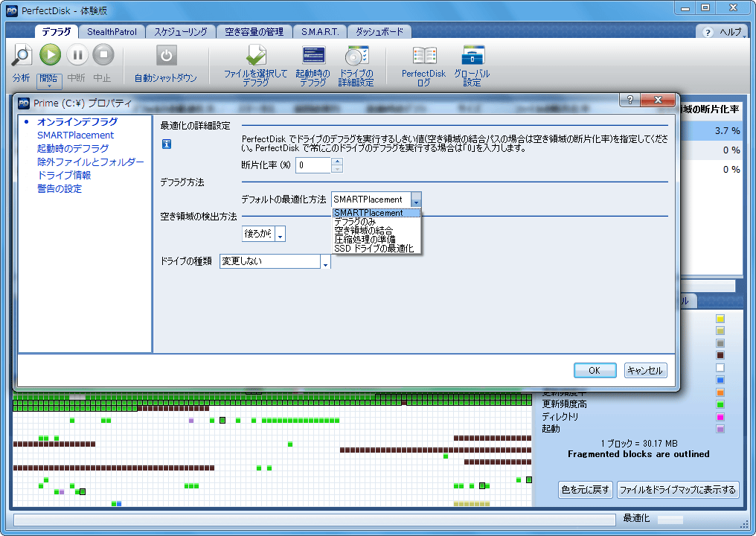The height and width of the screenshot is (536, 756).
Task: Click the stop (中止) icon
Action: pyautogui.click(x=103, y=54)
